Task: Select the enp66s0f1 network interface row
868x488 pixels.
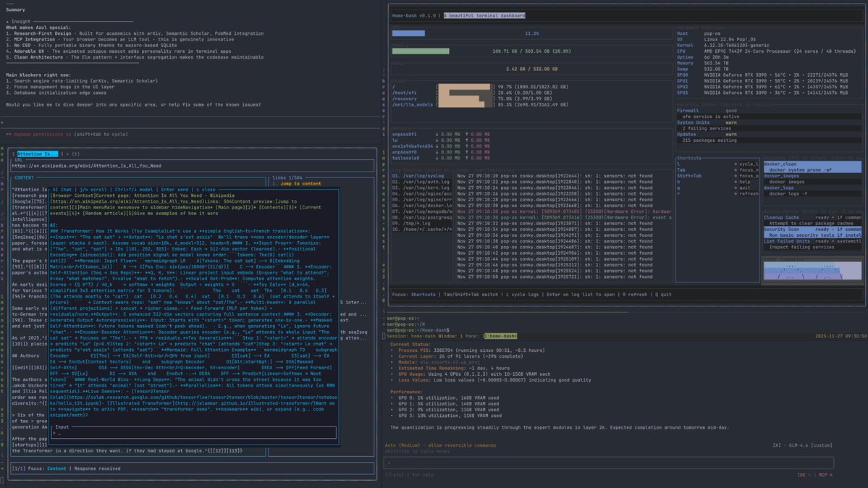Action: (441, 135)
